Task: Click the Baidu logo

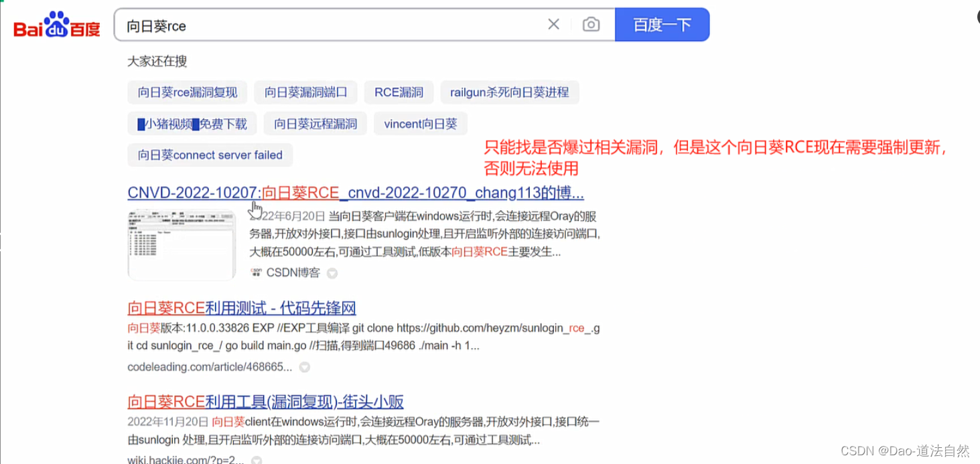Action: (x=57, y=25)
